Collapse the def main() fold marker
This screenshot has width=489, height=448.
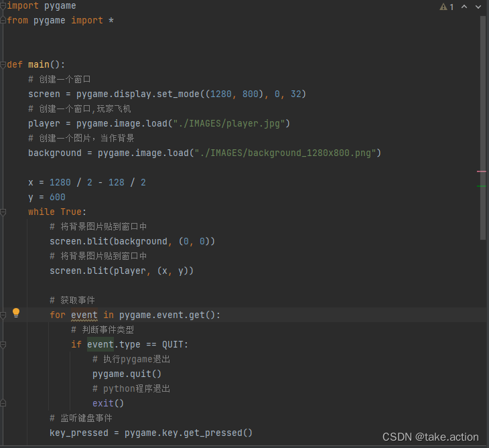pyautogui.click(x=3, y=65)
